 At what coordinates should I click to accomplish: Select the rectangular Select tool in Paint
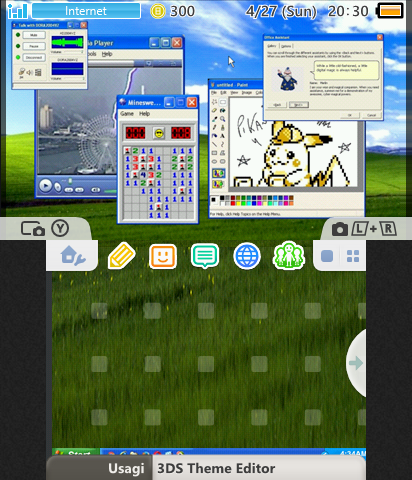222,102
